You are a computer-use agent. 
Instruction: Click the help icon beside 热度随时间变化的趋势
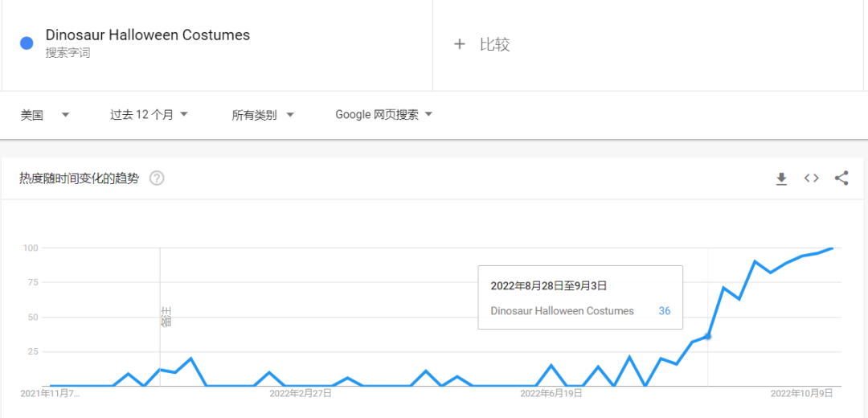(x=157, y=178)
